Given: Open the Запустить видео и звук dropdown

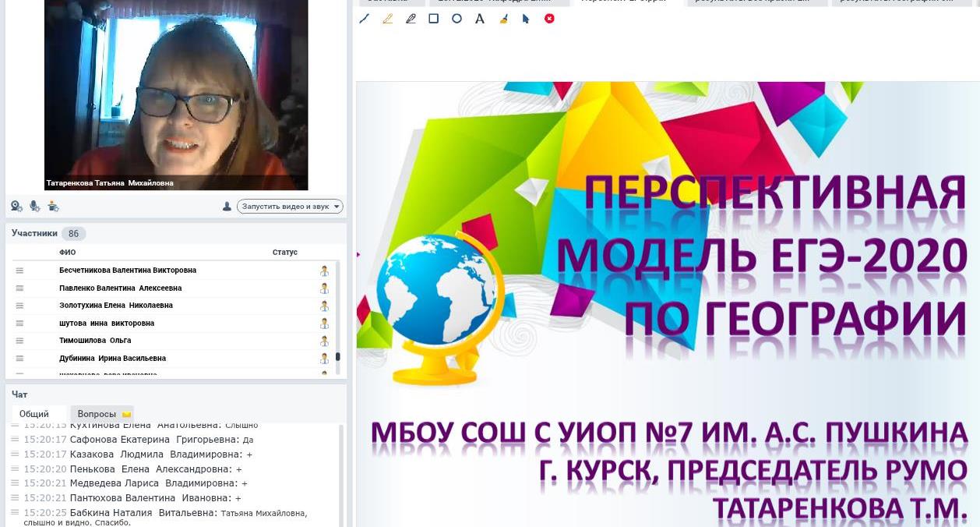Looking at the screenshot, I should click(x=290, y=207).
